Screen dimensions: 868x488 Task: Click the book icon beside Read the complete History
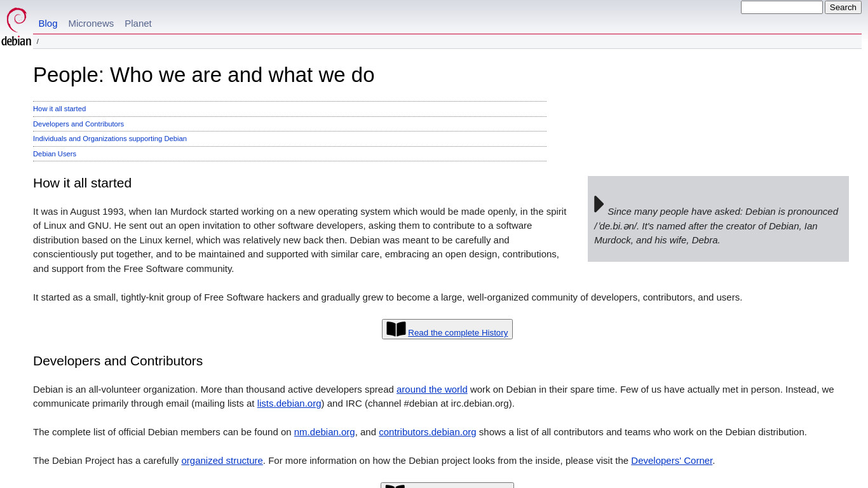pos(396,329)
